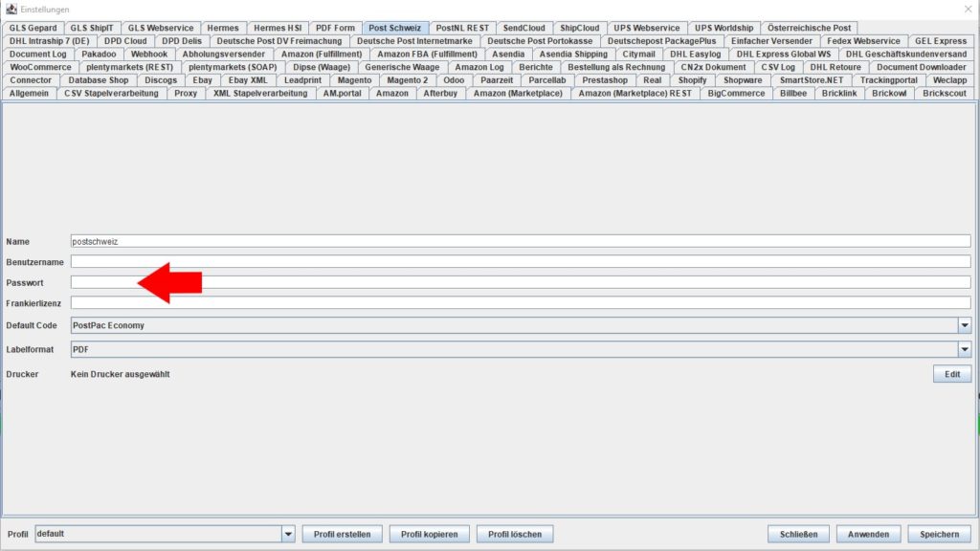Select the Post Schweiz tab
This screenshot has height=551, width=980.
point(394,28)
